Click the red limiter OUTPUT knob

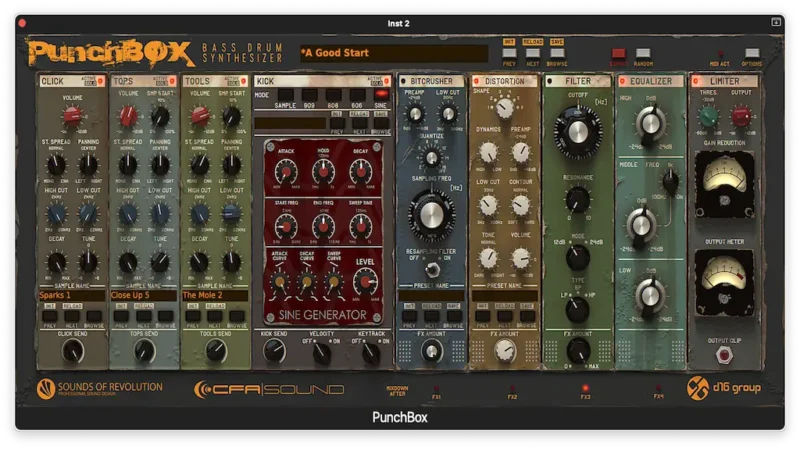741,116
